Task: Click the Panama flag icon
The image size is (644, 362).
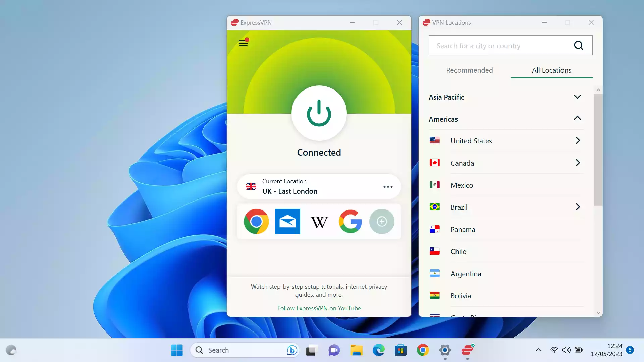Action: [435, 229]
